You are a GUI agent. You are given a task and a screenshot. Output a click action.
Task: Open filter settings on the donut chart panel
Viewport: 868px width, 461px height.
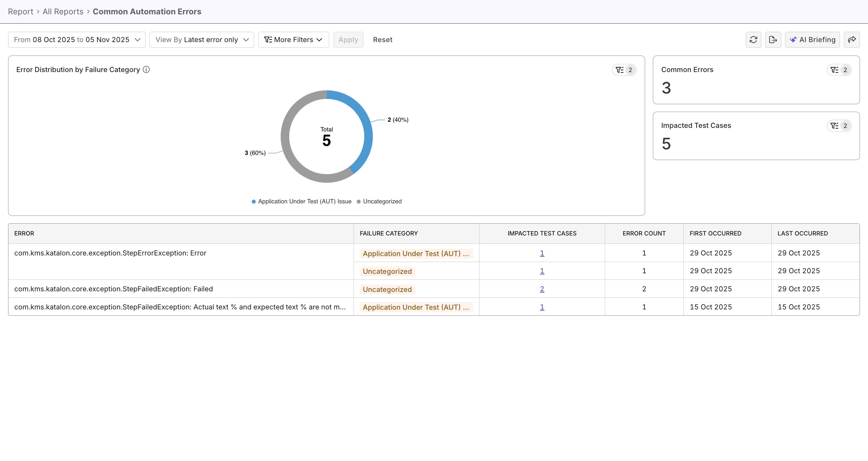(x=624, y=70)
